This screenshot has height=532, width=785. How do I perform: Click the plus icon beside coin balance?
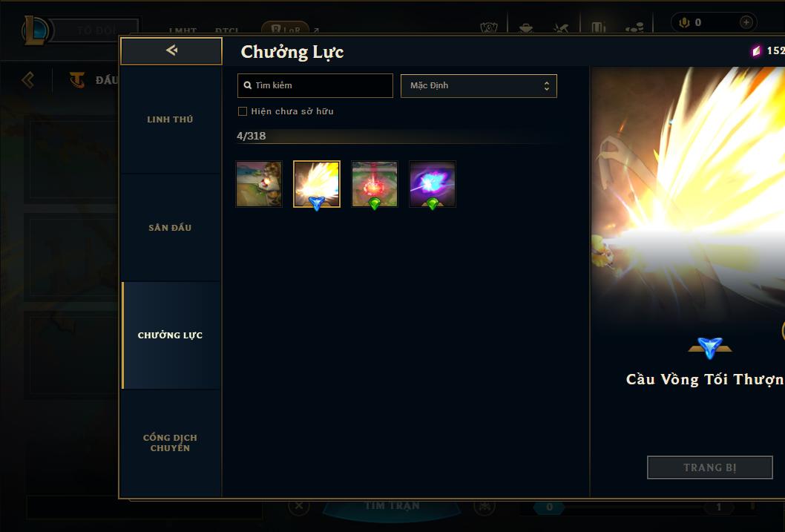[746, 22]
